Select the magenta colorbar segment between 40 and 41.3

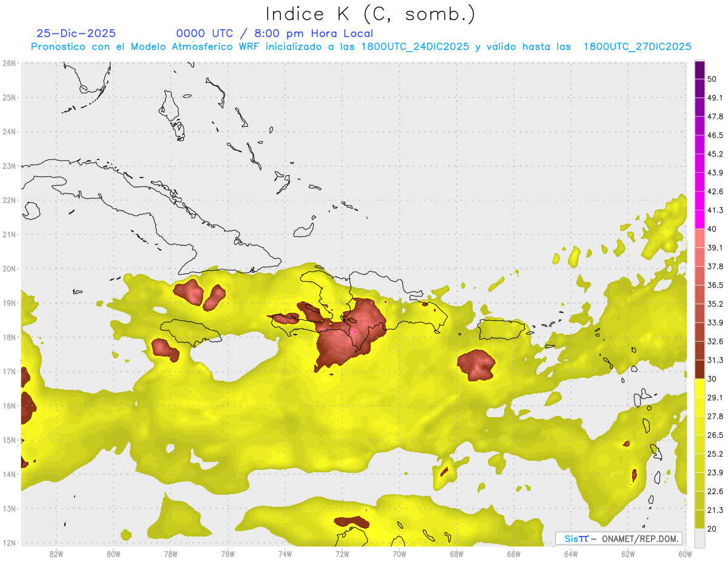coord(699,219)
